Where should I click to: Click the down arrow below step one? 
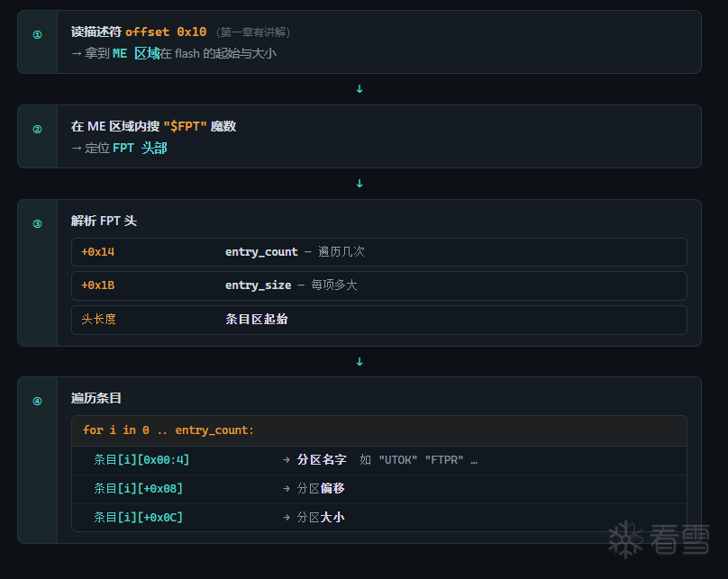pyautogui.click(x=359, y=88)
